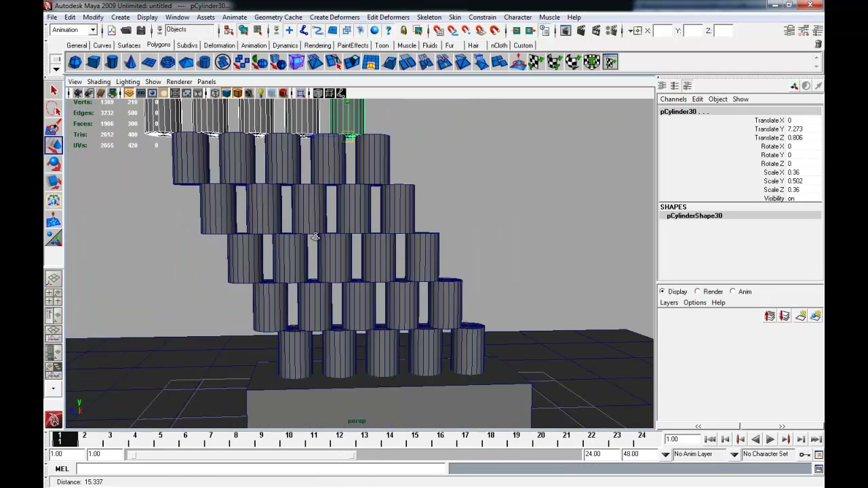Screen dimensions: 868x488
Task: Choose the arrow Select tool
Action: [x=54, y=90]
